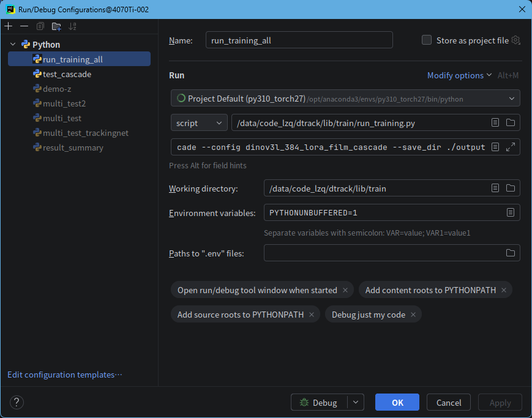Remove configuration with minus icon
Viewport: 532px width, 418px height.
tap(24, 26)
